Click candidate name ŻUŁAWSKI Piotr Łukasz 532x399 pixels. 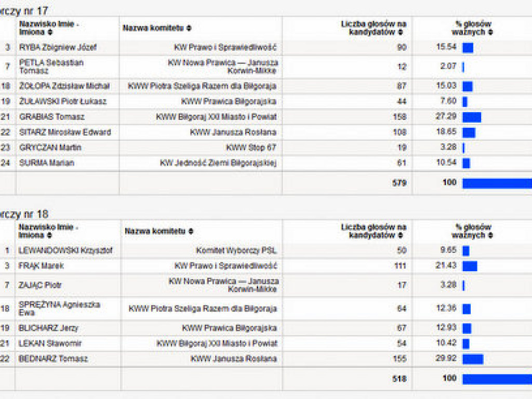63,101
